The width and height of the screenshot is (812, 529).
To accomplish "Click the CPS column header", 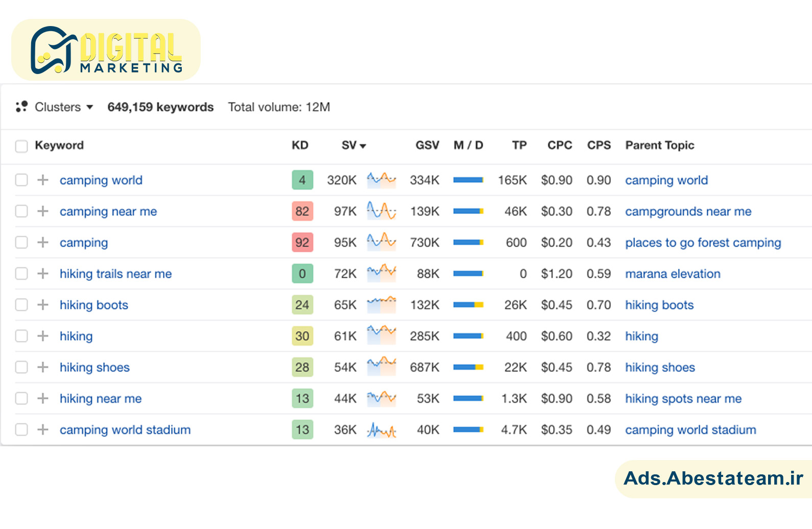I will (x=599, y=145).
